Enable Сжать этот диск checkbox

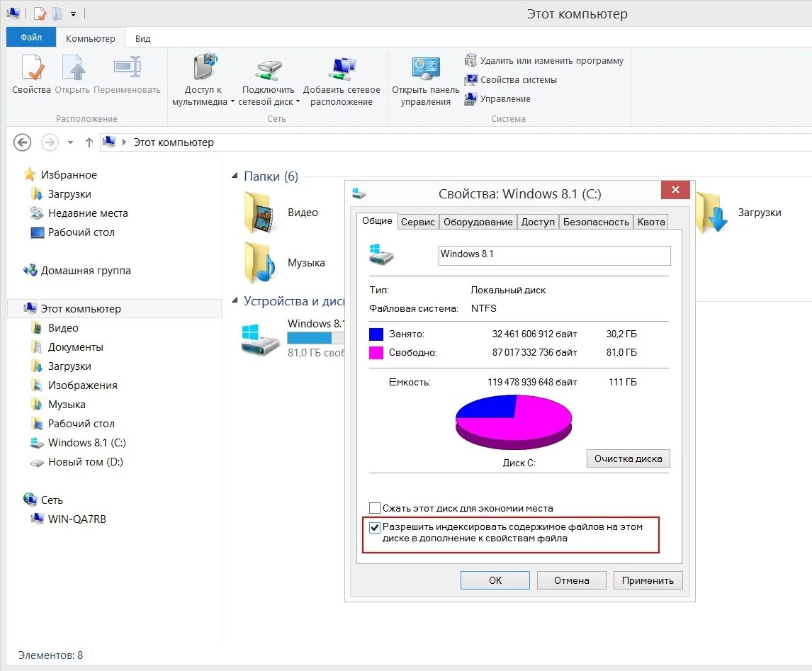tap(375, 508)
